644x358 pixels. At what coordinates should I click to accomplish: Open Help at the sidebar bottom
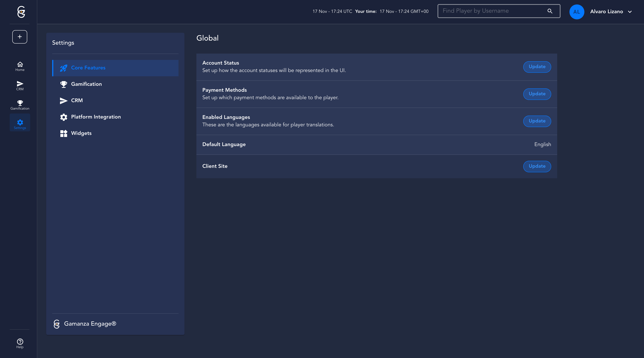point(20,343)
